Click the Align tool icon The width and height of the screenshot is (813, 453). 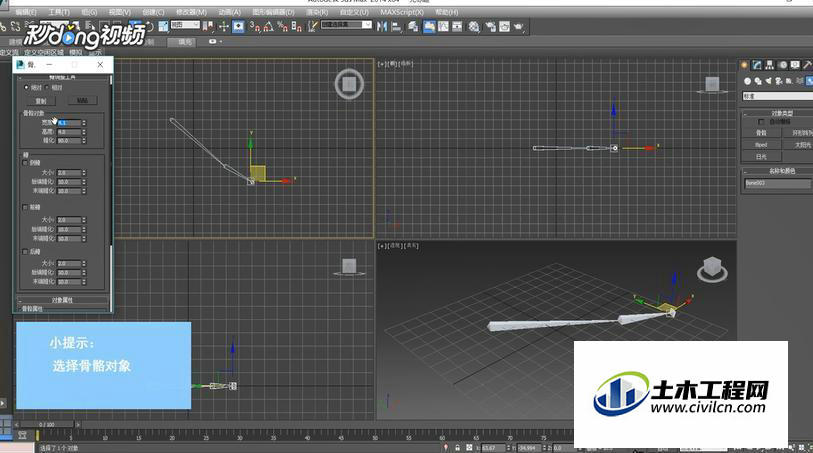tap(396, 26)
